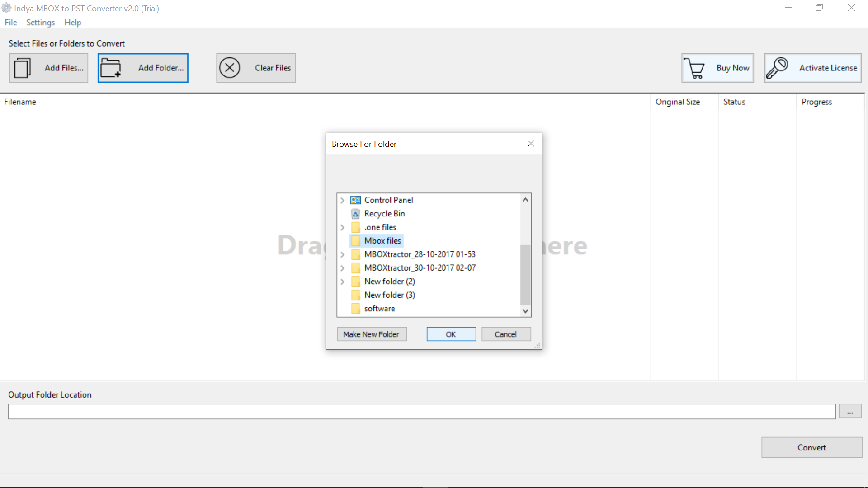The height and width of the screenshot is (488, 868).
Task: Click Cancel to dismiss the dialog
Action: tap(505, 333)
